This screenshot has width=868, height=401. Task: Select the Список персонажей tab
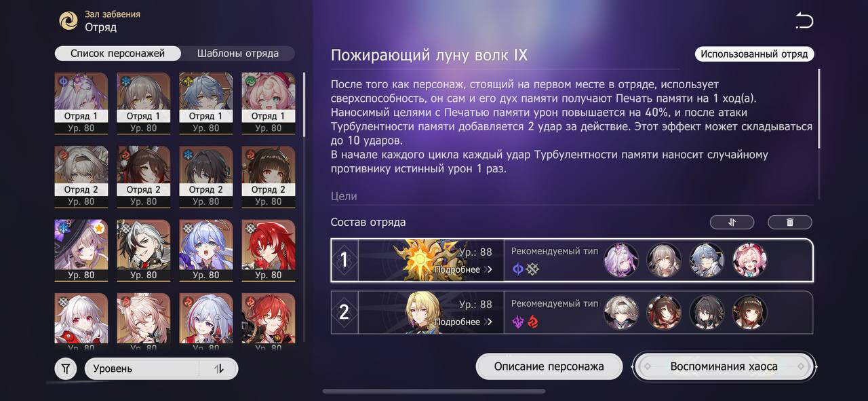[118, 54]
